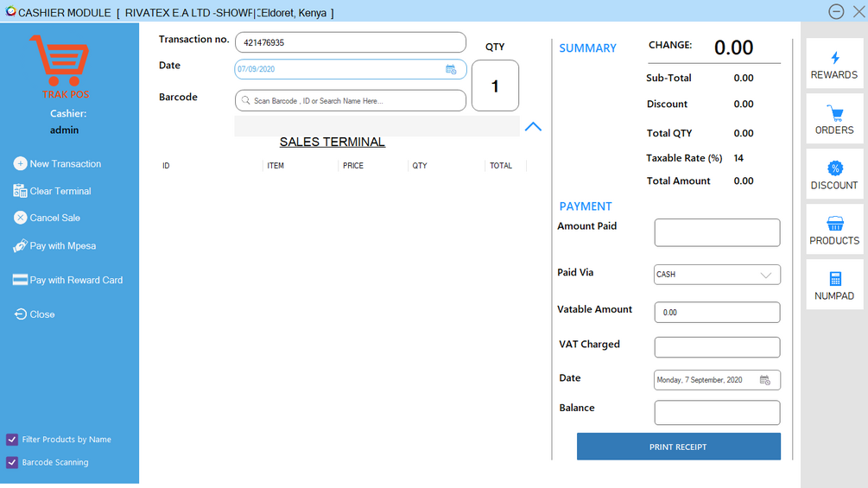Click the ITEM column header

pos(276,166)
